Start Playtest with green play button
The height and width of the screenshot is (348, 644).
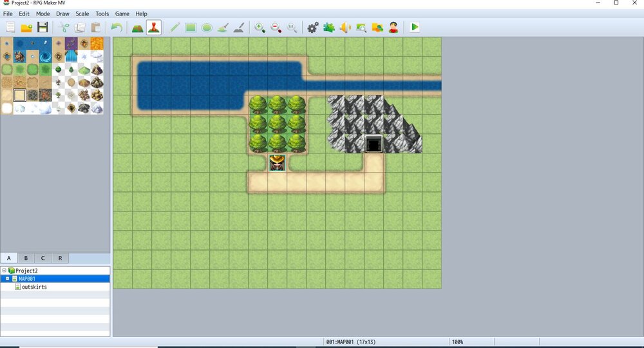414,28
